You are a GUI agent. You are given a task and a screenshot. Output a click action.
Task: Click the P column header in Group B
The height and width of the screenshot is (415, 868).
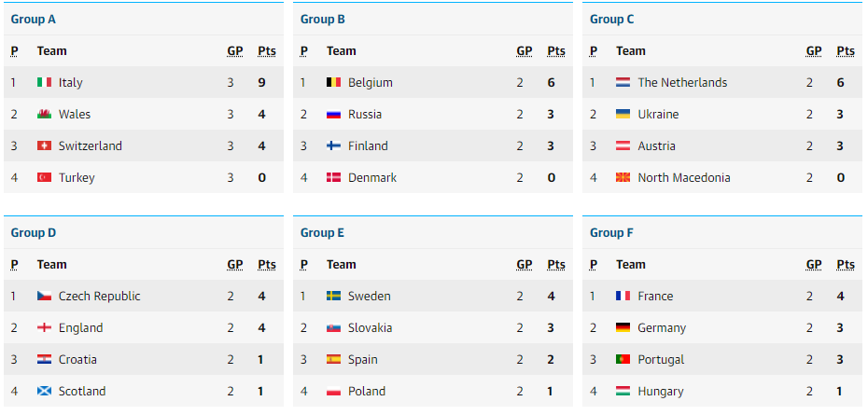pyautogui.click(x=304, y=51)
